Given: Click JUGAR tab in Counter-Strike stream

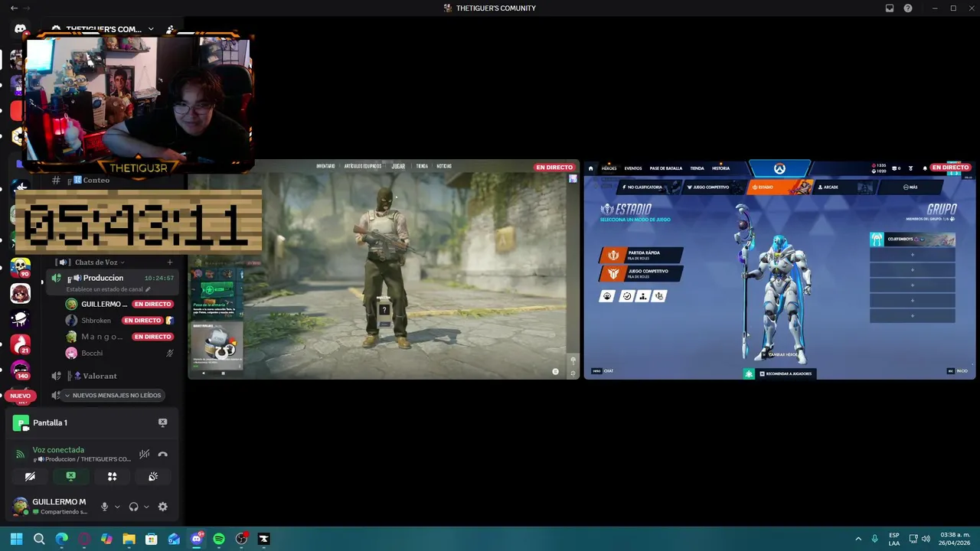Looking at the screenshot, I should pyautogui.click(x=398, y=166).
